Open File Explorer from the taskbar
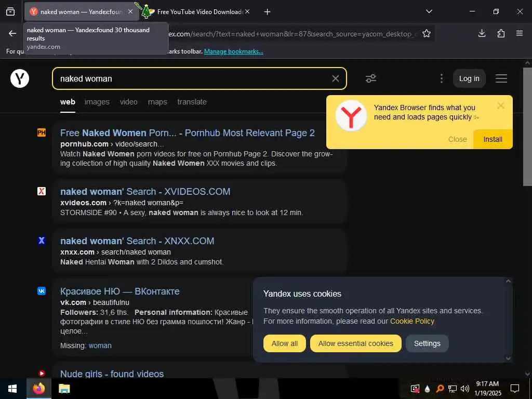Screen dimensions: 532x399 64,389
